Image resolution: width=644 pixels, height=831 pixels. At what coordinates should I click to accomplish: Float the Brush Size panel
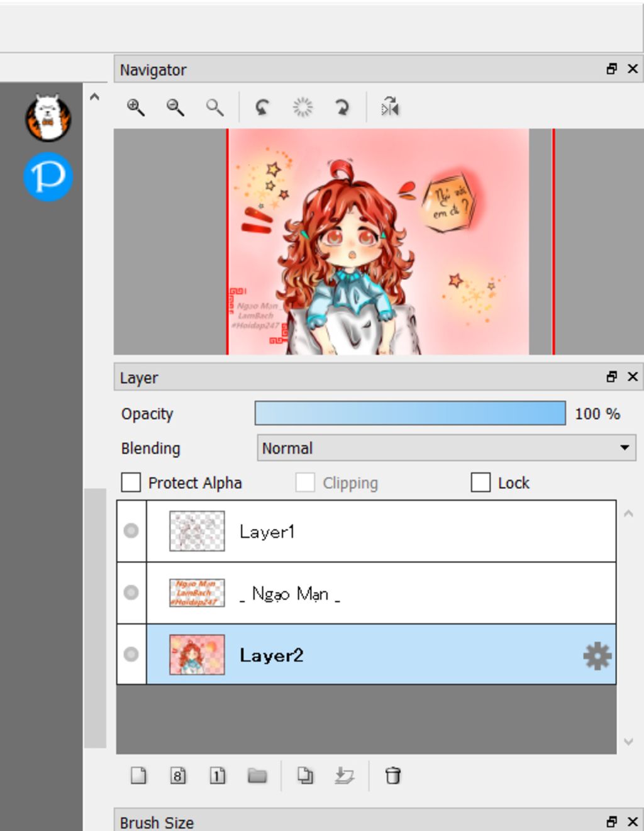[611, 822]
